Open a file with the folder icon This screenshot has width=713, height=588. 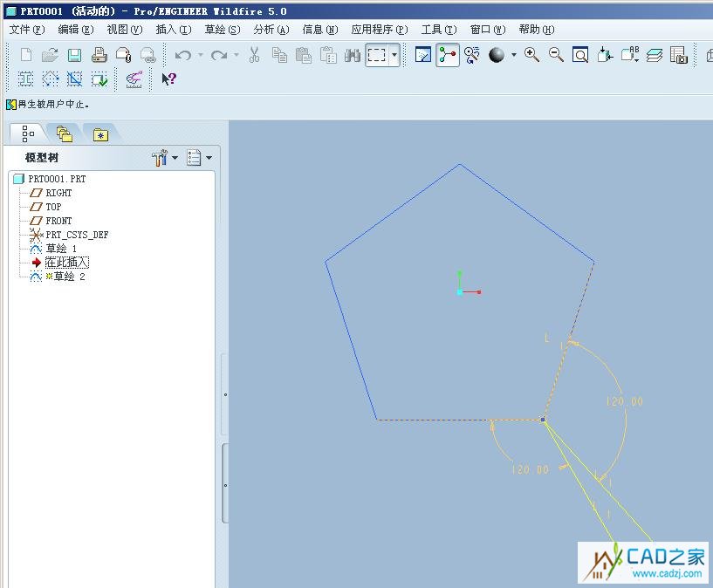50,55
